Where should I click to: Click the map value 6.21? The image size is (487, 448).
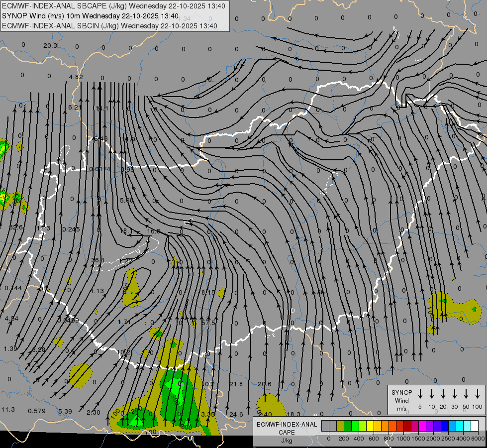[75, 107]
